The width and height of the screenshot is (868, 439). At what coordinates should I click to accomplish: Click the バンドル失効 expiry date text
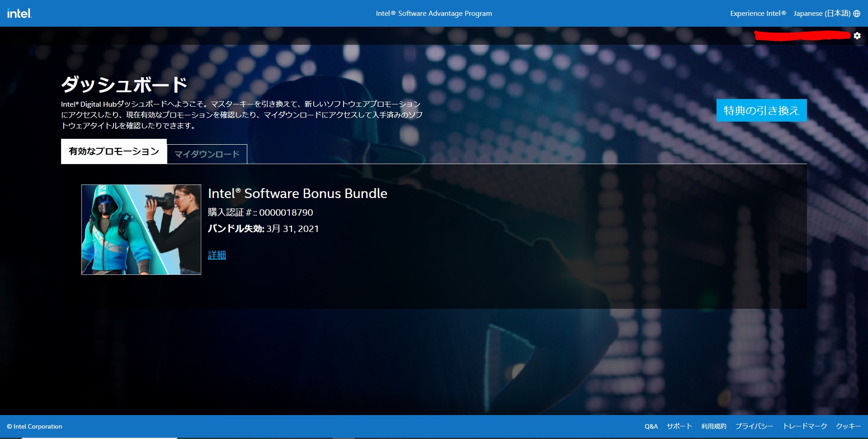click(x=264, y=229)
